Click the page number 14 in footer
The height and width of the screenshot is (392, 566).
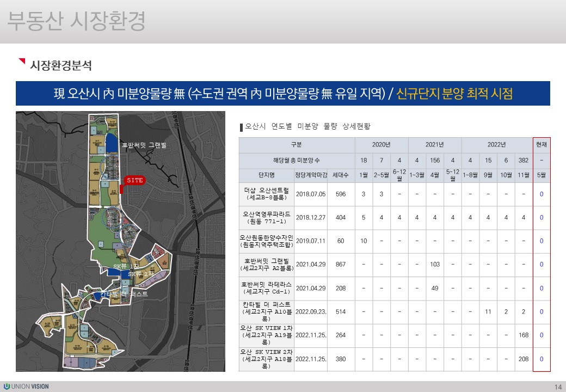(x=558, y=387)
